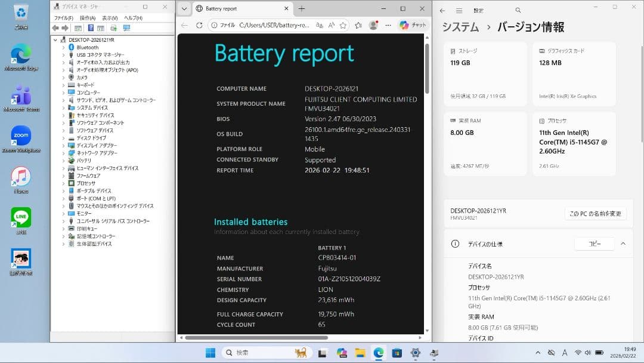The width and height of the screenshot is (644, 363).
Task: Click the cat icon on the taskbar
Action: pyautogui.click(x=301, y=352)
